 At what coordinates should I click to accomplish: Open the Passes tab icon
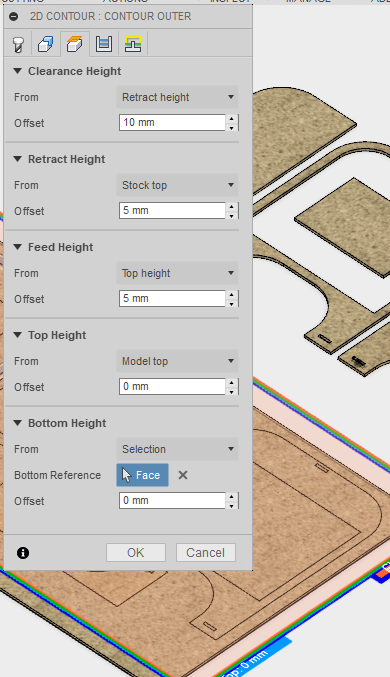pos(104,44)
